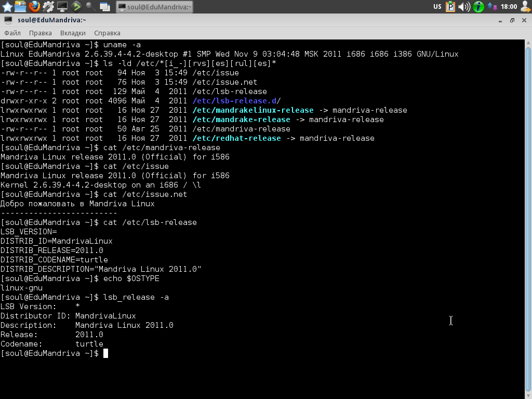Open the clipboard manager tray icon
Image resolution: width=532 pixels, height=399 pixels.
[x=450, y=6]
